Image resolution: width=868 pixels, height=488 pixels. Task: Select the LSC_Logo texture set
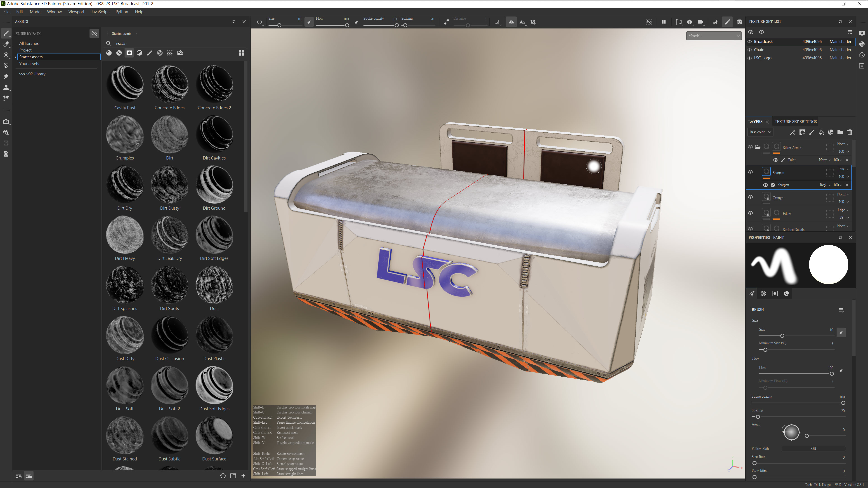click(762, 58)
